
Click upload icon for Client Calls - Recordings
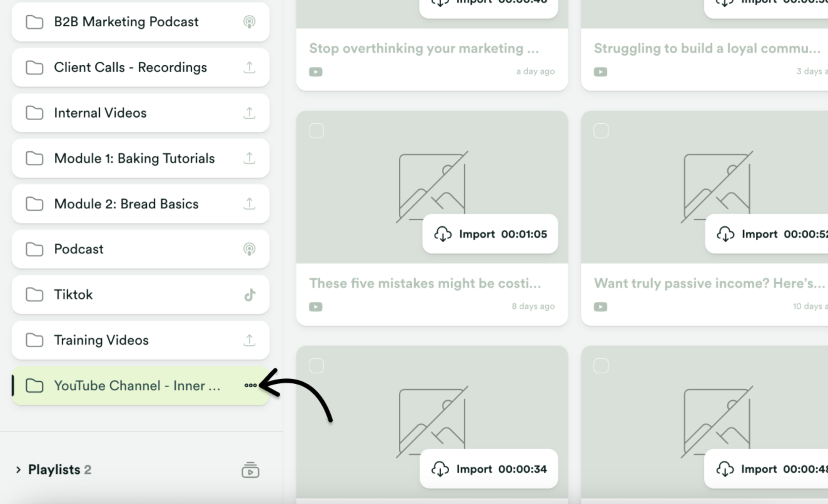click(249, 67)
